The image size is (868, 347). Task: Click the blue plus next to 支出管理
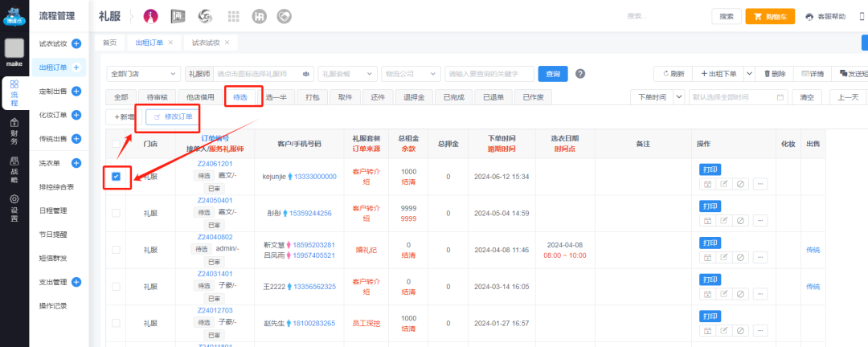pos(77,282)
